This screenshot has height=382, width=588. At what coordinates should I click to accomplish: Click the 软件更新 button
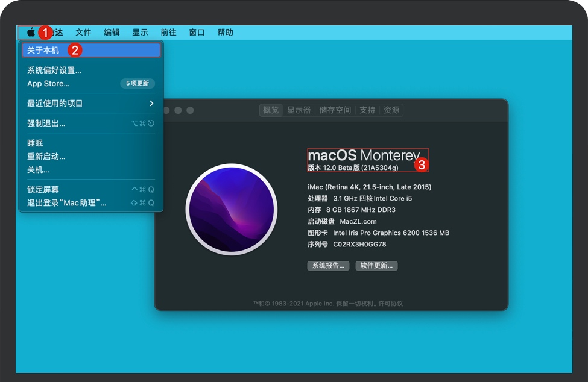376,266
